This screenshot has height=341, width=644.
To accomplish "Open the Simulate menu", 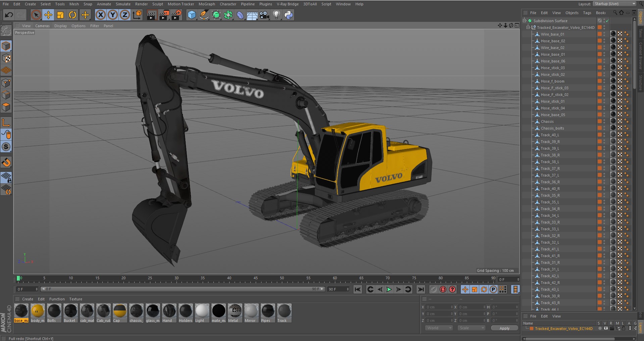I will 123,4.
